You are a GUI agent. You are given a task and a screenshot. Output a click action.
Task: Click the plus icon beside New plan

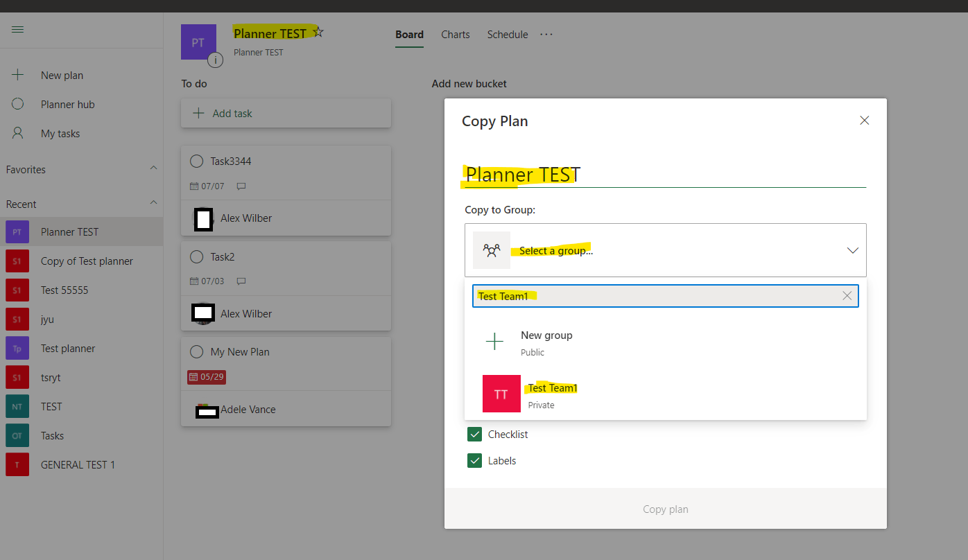pyautogui.click(x=18, y=75)
